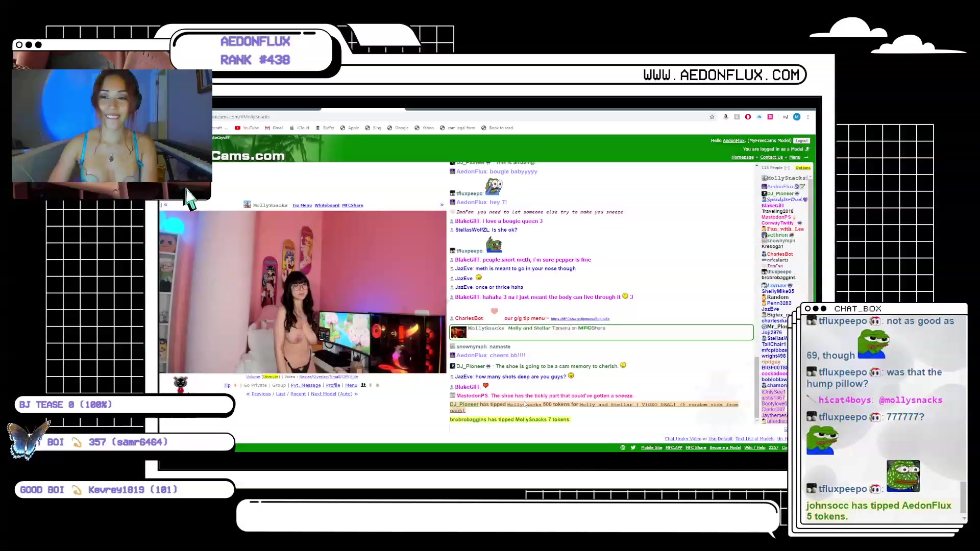Open the Homepage link
Screen dimensions: 980x551
(742, 157)
